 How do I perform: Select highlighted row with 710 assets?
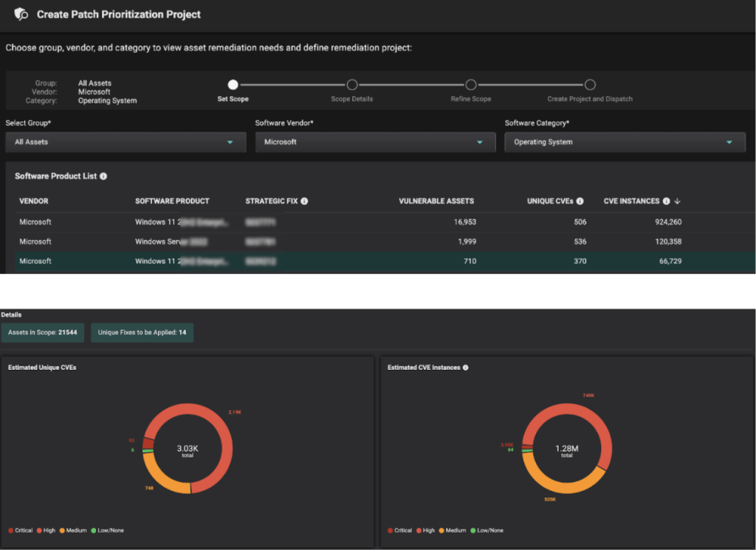pos(385,261)
